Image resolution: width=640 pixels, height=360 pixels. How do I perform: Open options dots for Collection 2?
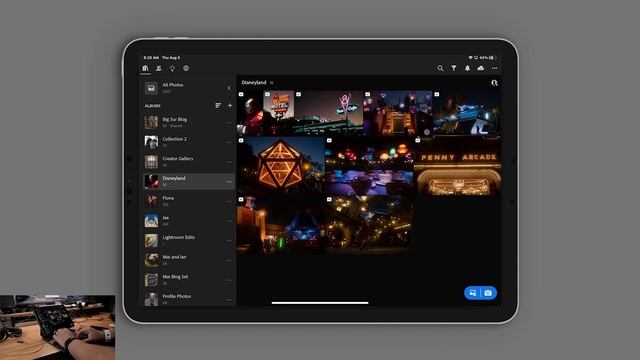[229, 142]
